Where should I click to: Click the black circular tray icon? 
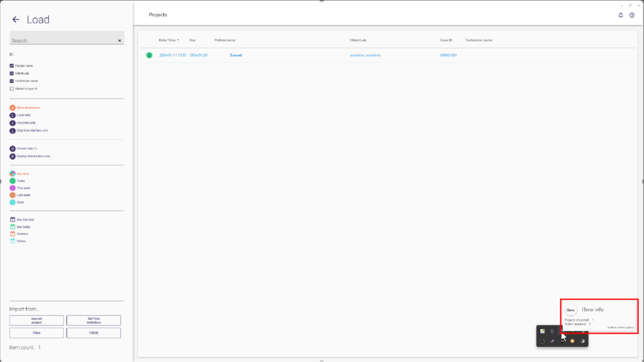(x=542, y=341)
